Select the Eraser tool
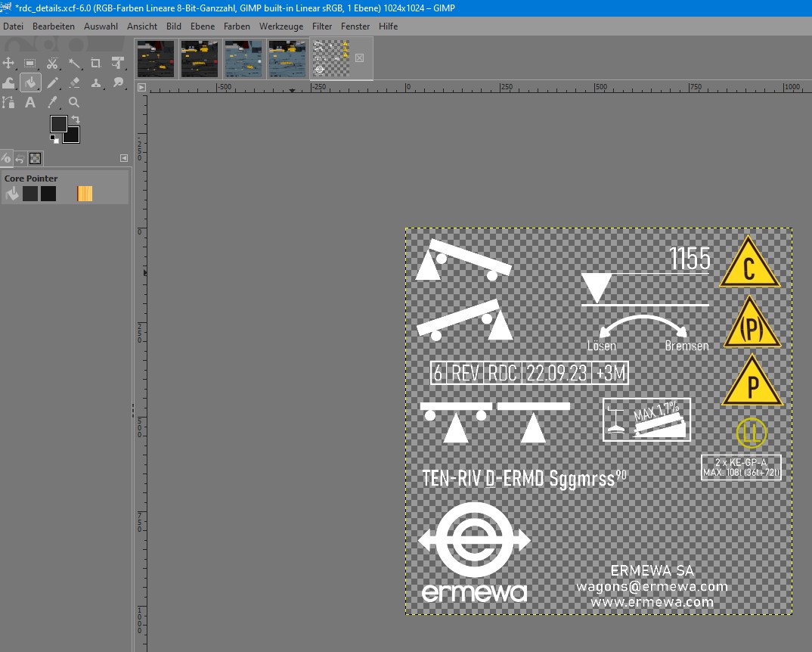This screenshot has height=652, width=812. pos(74,82)
